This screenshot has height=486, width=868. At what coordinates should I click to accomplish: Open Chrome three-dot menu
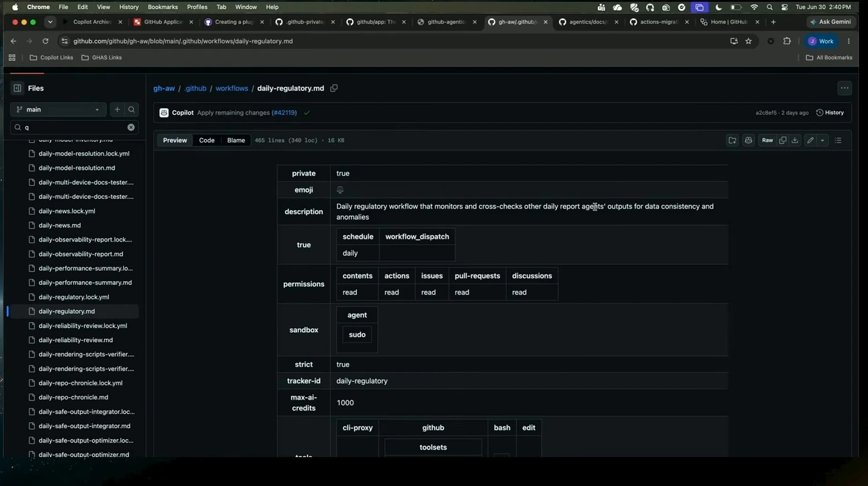click(x=849, y=41)
